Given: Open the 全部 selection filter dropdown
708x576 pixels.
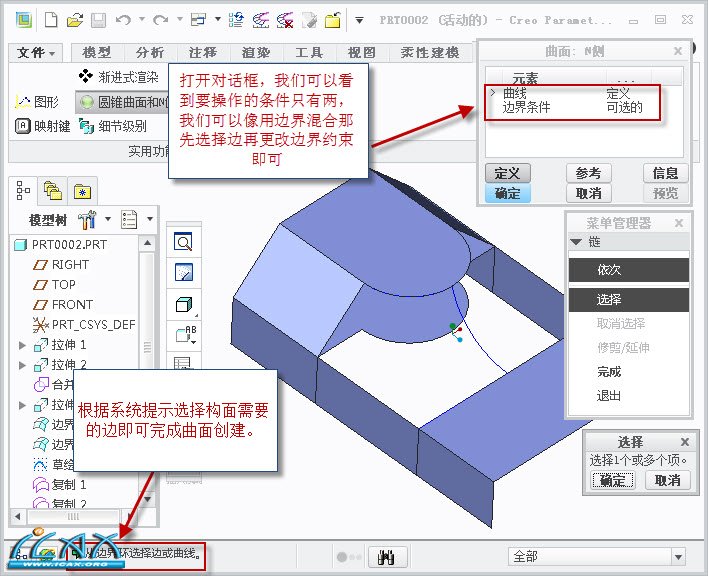Looking at the screenshot, I should 678,557.
